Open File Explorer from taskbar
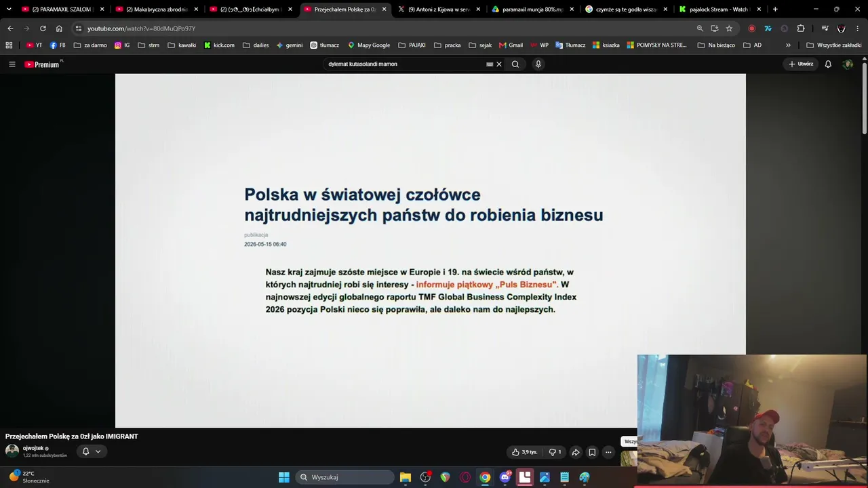This screenshot has width=868, height=488. coord(406,477)
